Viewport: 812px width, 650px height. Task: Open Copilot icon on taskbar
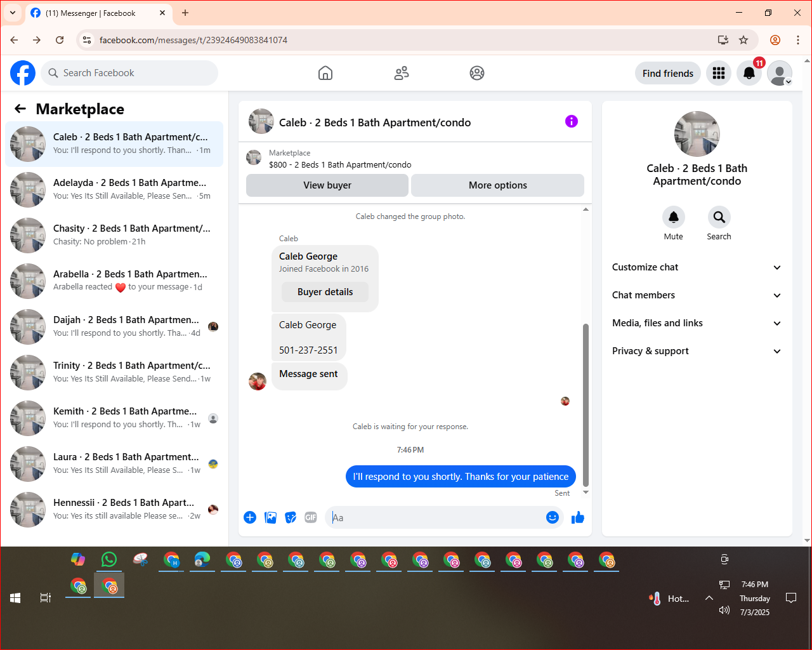coord(78,559)
